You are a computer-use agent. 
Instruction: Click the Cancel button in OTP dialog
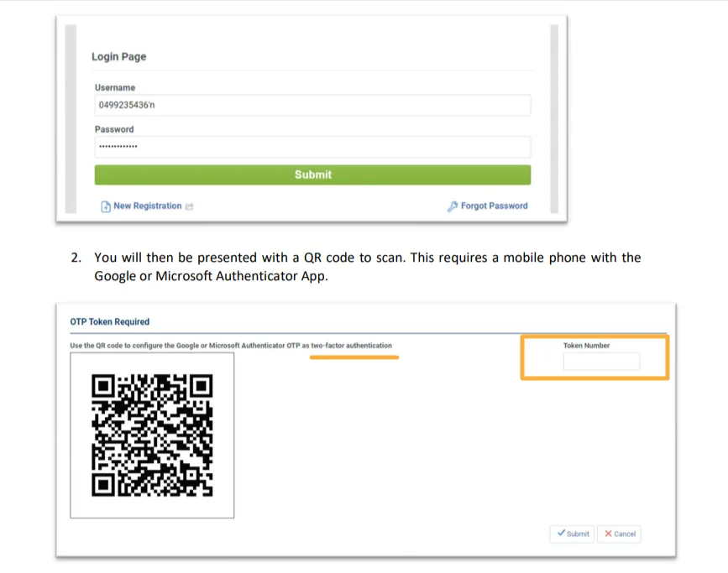[x=620, y=534]
